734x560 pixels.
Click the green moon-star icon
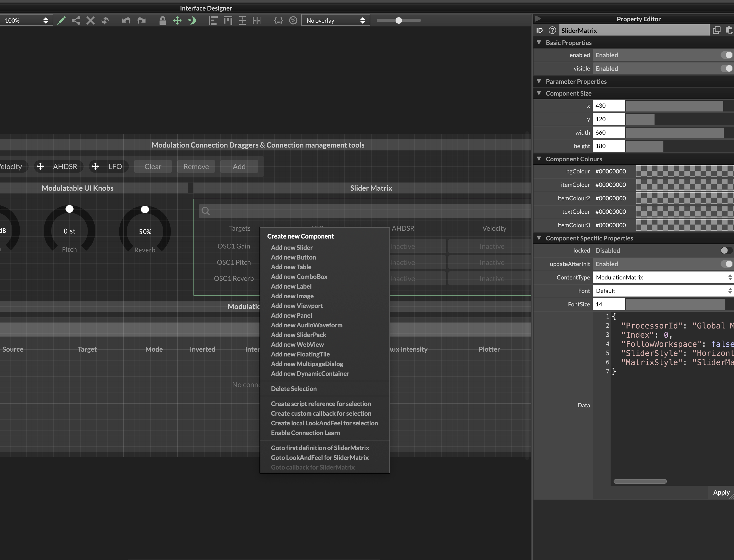click(192, 20)
